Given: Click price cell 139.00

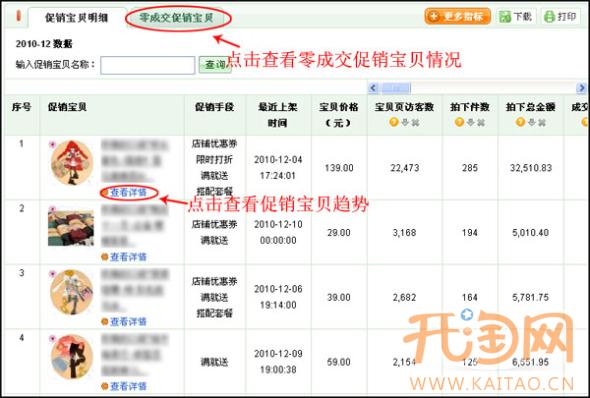Looking at the screenshot, I should coord(339,168).
